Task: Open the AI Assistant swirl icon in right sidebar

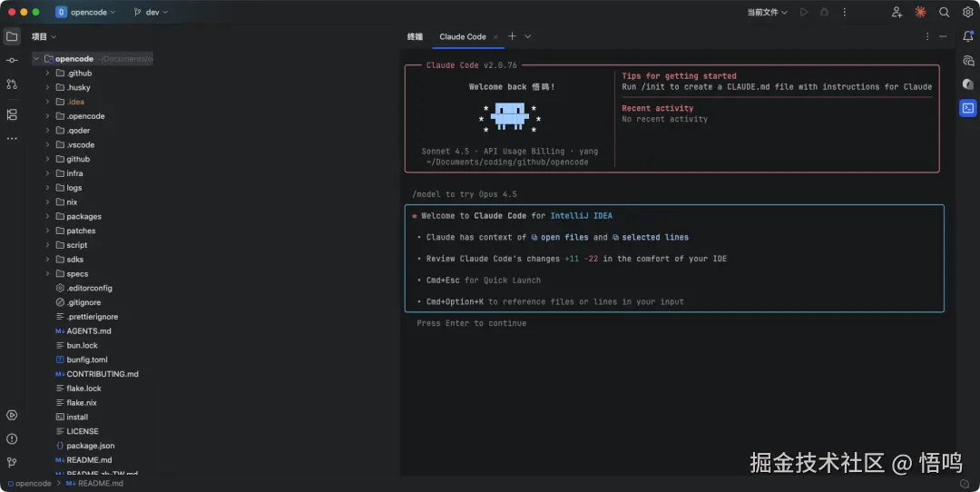Action: click(x=968, y=61)
